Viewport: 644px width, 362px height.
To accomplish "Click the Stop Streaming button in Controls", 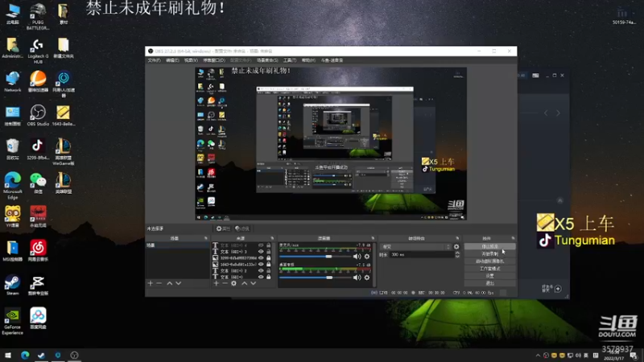I will (489, 247).
